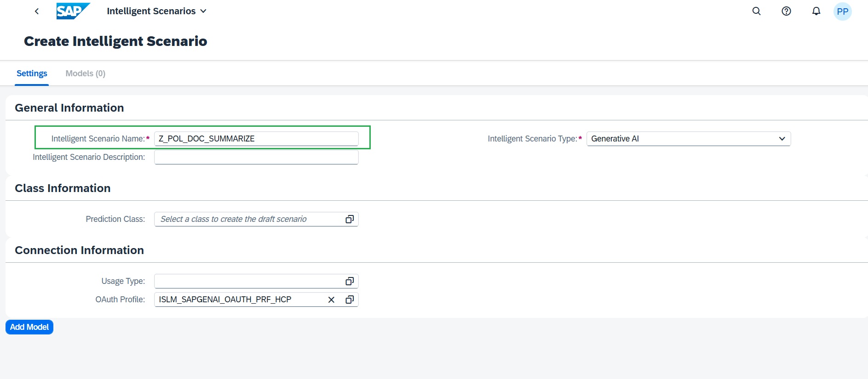The height and width of the screenshot is (379, 868).
Task: Click the OAuth Profile field text
Action: [225, 300]
